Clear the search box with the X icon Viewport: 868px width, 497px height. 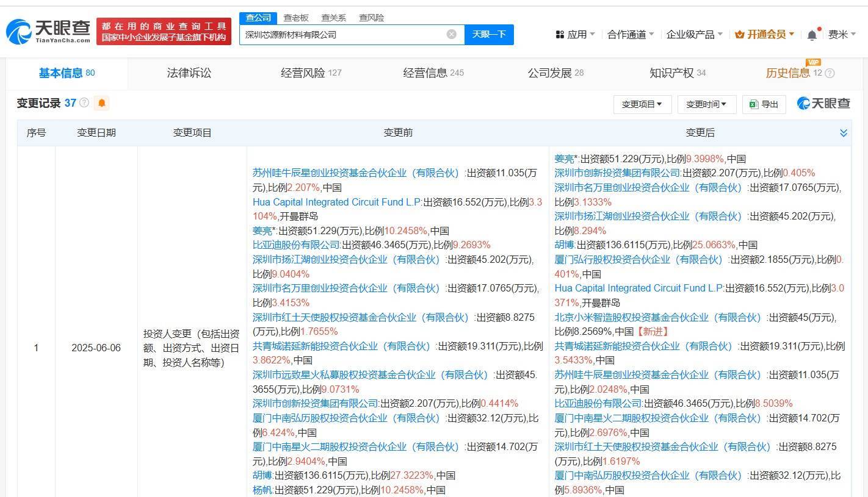coord(452,34)
